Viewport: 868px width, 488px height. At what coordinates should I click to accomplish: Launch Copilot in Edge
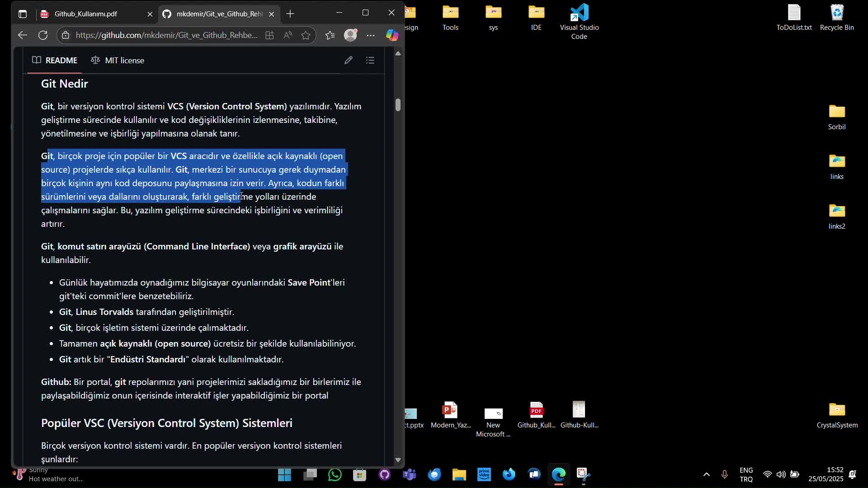pyautogui.click(x=392, y=35)
